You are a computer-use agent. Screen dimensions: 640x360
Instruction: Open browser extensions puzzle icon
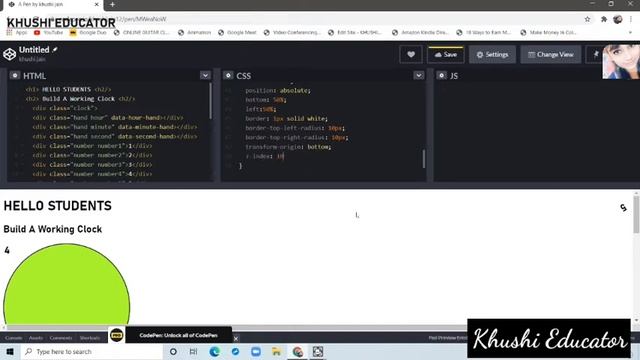click(x=604, y=19)
